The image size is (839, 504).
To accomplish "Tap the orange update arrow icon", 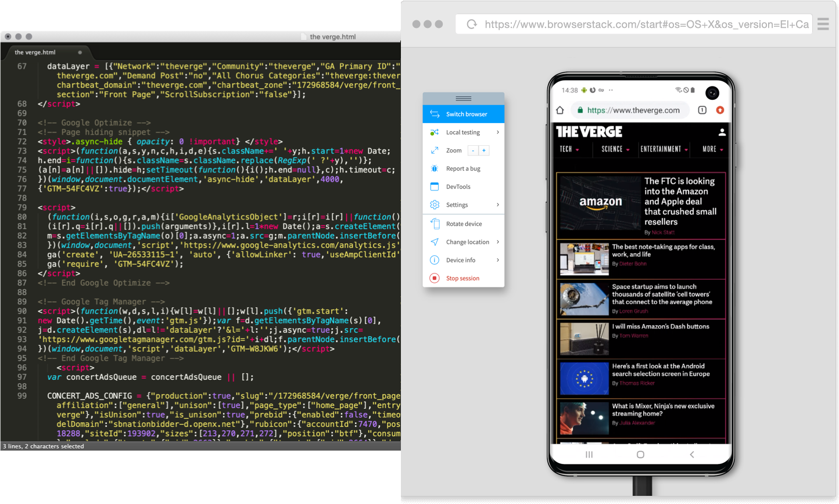I will tap(720, 110).
